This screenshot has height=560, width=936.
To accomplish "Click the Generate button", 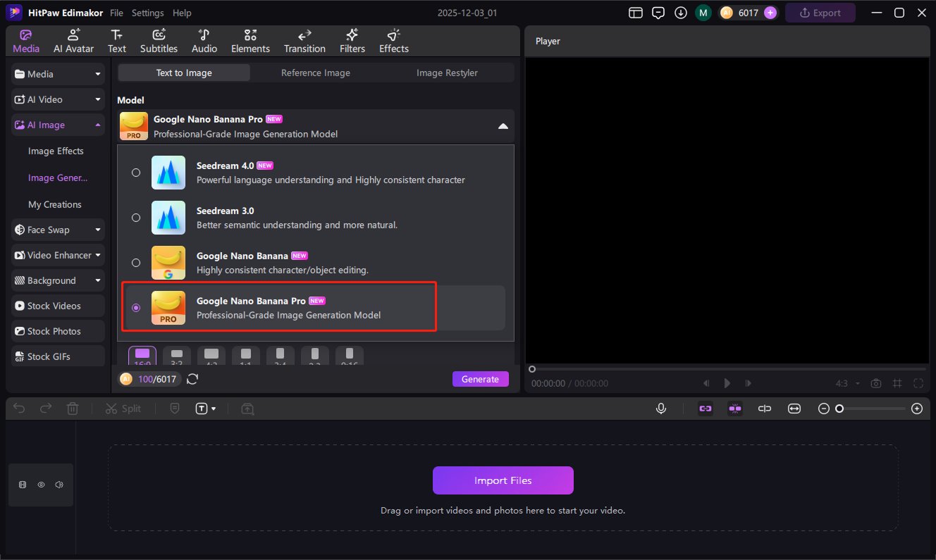I will pos(480,379).
